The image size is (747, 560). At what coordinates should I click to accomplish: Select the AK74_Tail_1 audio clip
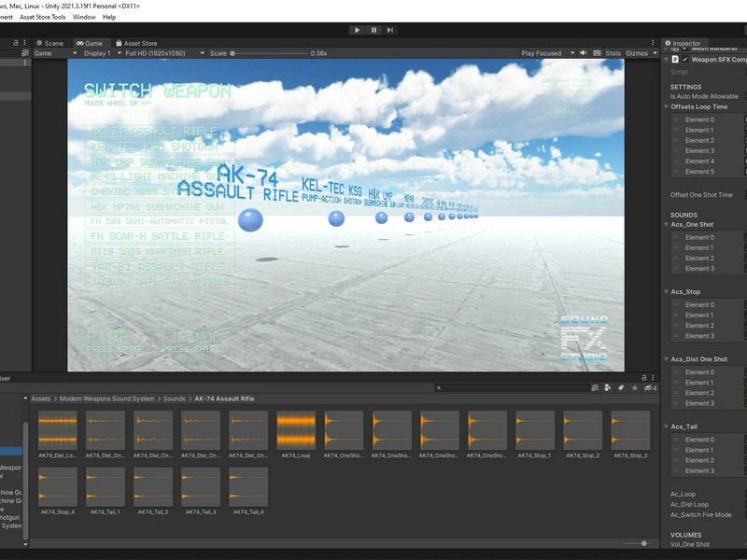click(106, 491)
